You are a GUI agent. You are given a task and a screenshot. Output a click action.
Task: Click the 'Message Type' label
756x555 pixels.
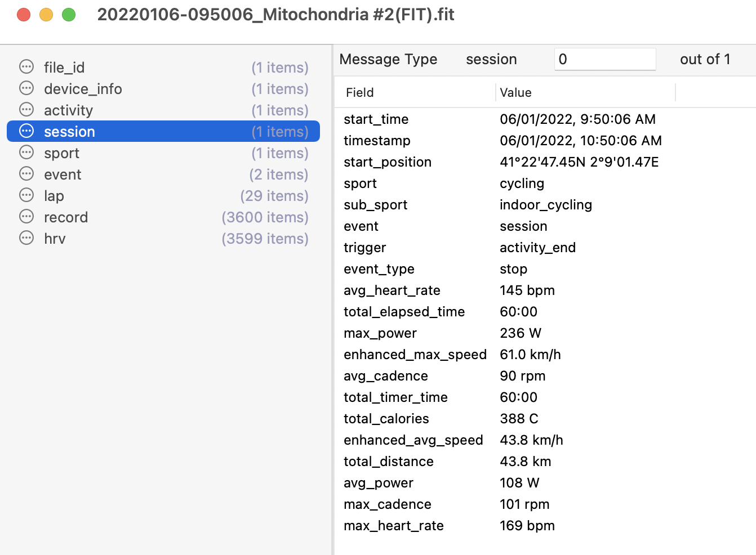pos(388,59)
